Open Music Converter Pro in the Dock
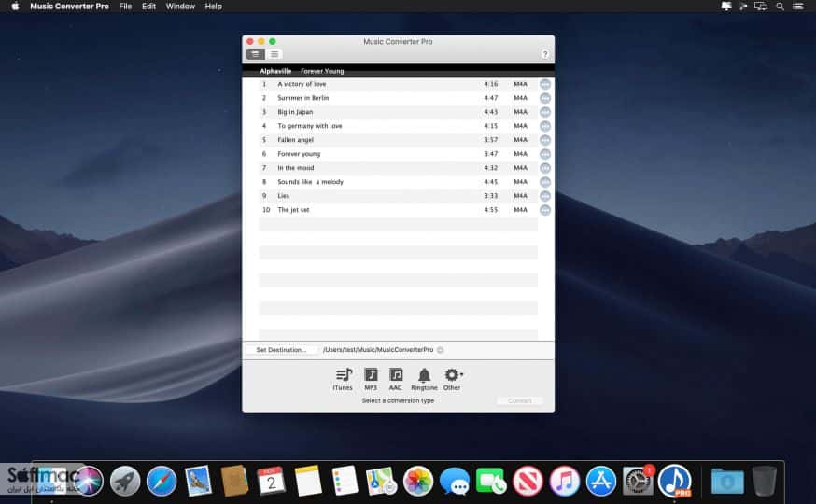Viewport: 816px width, 504px height. [675, 481]
